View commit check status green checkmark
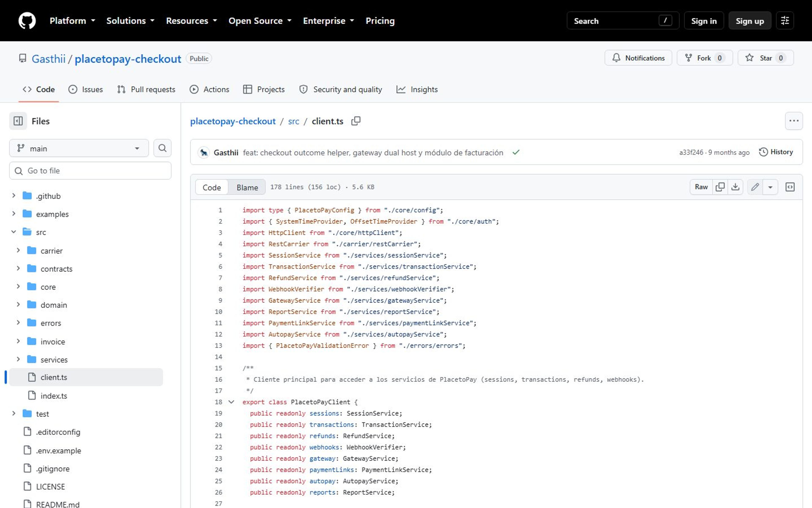The height and width of the screenshot is (508, 812). [x=516, y=153]
